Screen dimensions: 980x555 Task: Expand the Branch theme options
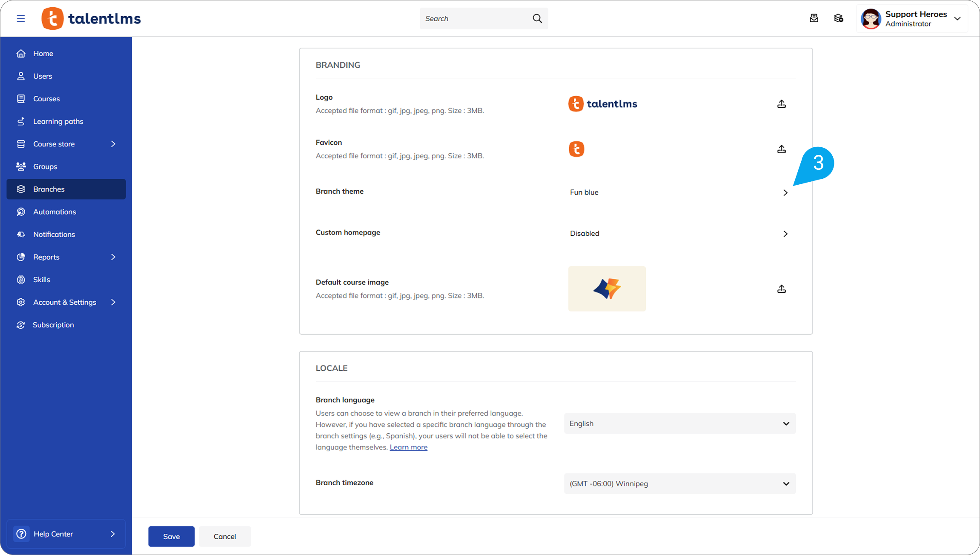point(785,192)
